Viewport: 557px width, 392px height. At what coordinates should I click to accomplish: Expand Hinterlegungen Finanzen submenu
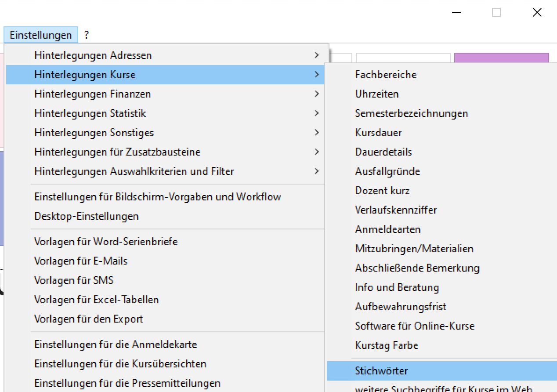[165, 94]
